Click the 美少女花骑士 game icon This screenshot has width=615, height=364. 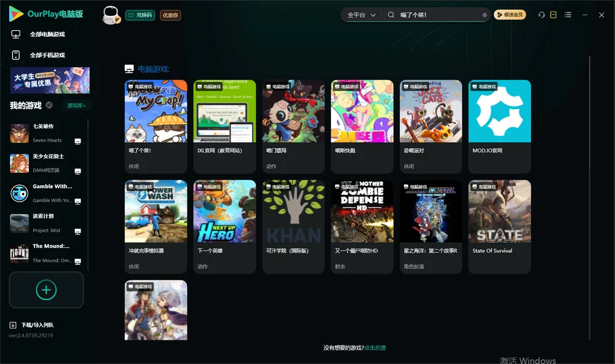pyautogui.click(x=19, y=163)
